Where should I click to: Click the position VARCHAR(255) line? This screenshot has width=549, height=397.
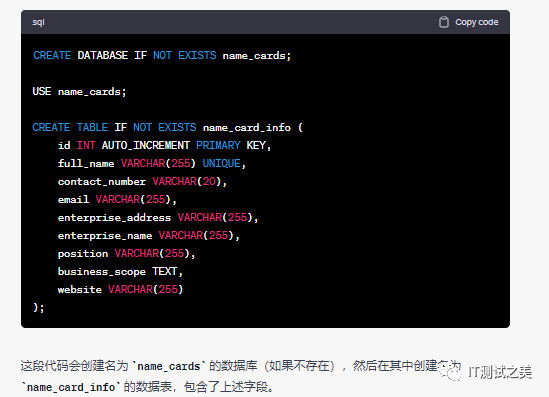point(126,253)
